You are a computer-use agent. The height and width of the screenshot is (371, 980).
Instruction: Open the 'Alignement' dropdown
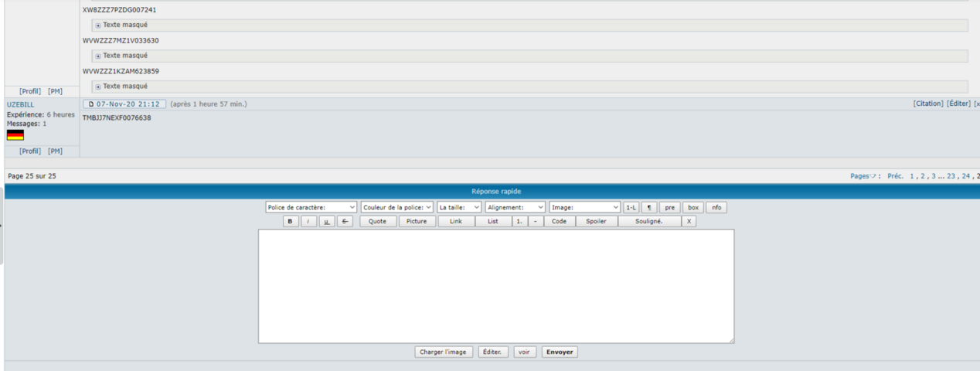point(516,207)
